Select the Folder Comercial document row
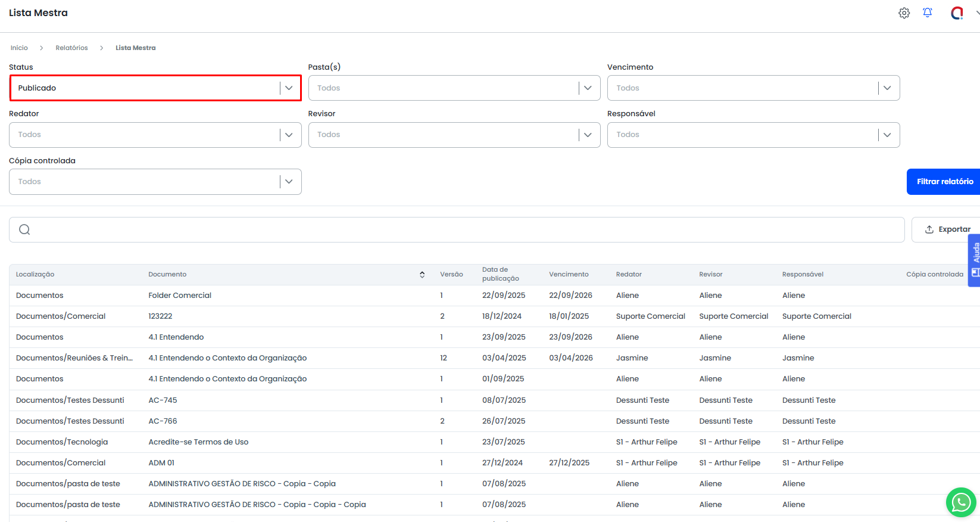The width and height of the screenshot is (980, 522). pos(180,296)
